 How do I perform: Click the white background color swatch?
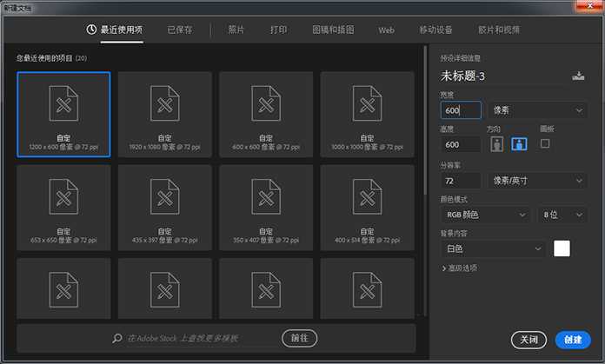click(x=562, y=249)
